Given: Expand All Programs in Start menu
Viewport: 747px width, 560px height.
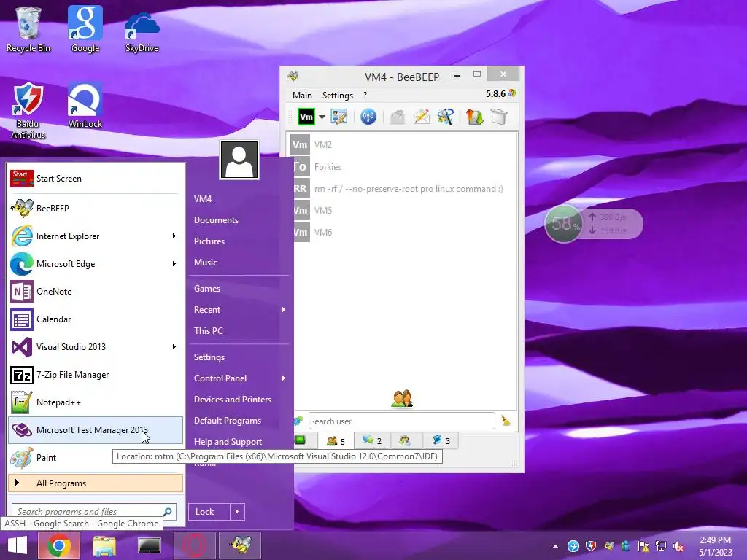Looking at the screenshot, I should click(96, 483).
